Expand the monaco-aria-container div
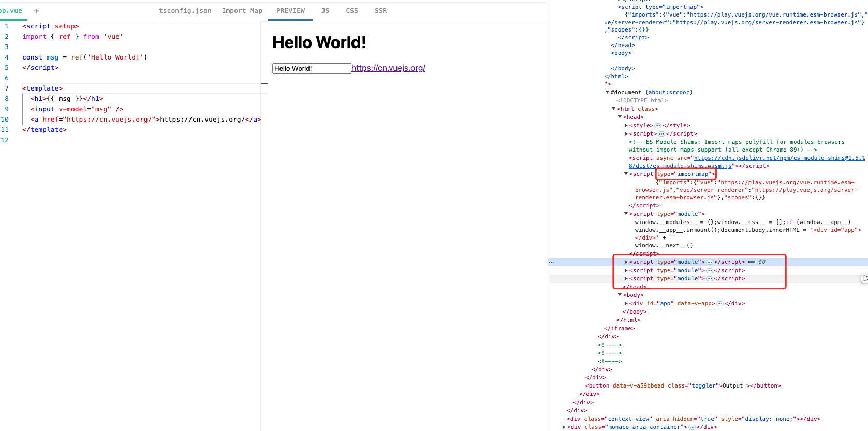This screenshot has height=431, width=868. pyautogui.click(x=564, y=427)
